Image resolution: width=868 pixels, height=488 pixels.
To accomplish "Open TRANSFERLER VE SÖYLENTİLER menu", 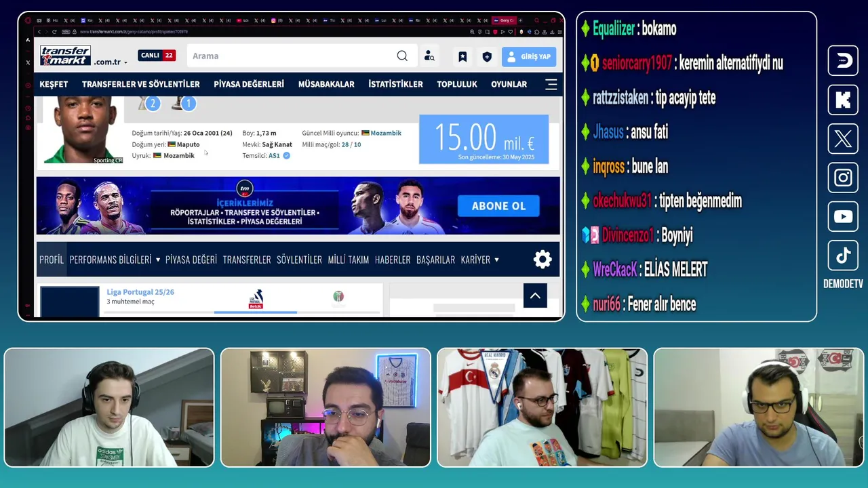I will 140,84.
